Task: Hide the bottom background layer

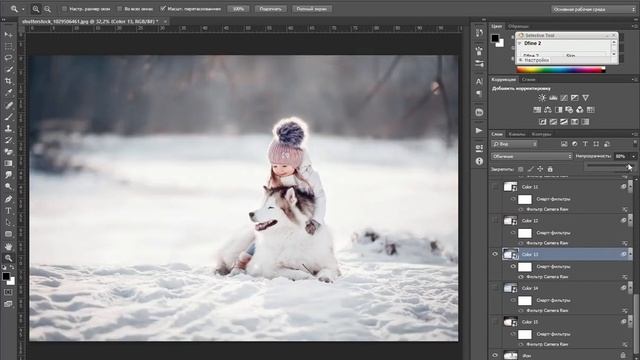Action: (x=495, y=356)
